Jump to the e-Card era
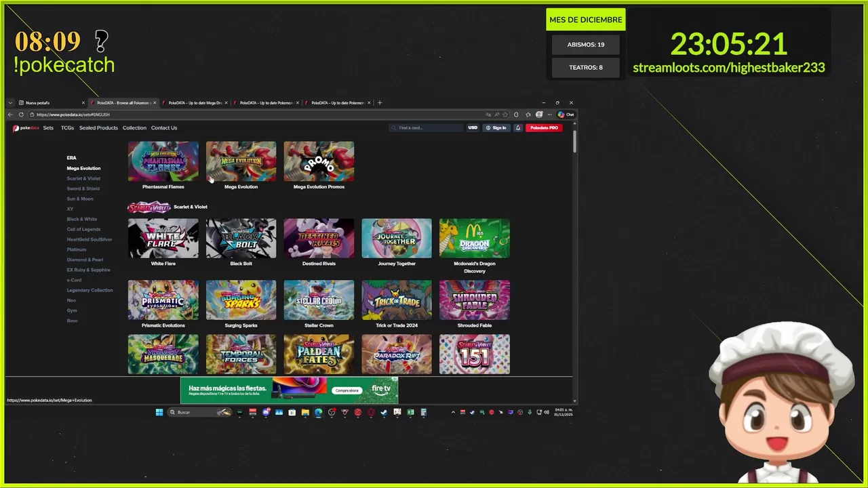This screenshot has height=488, width=868. pos(74,280)
